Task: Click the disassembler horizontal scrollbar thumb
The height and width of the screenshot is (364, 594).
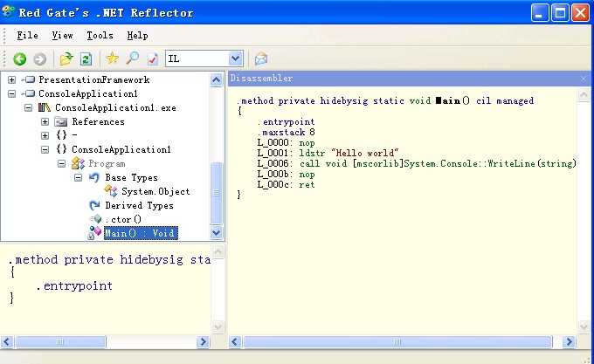Action: coord(397,342)
